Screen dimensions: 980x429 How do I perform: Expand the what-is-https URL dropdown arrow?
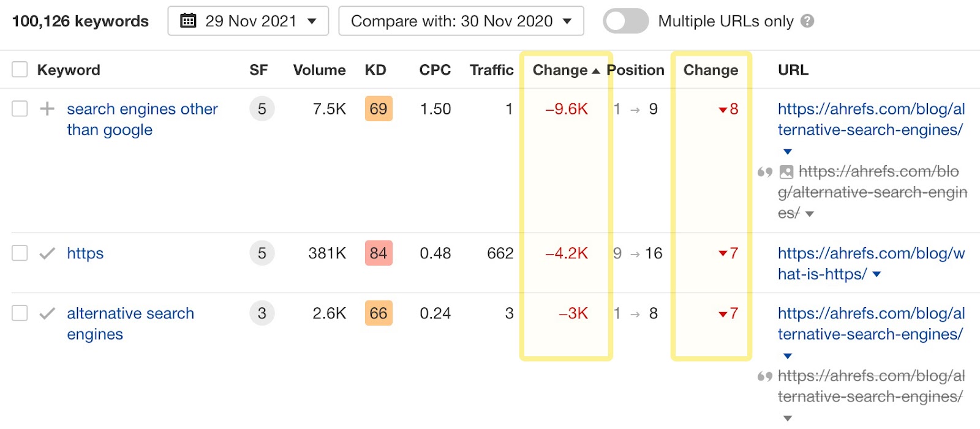pyautogui.click(x=876, y=274)
